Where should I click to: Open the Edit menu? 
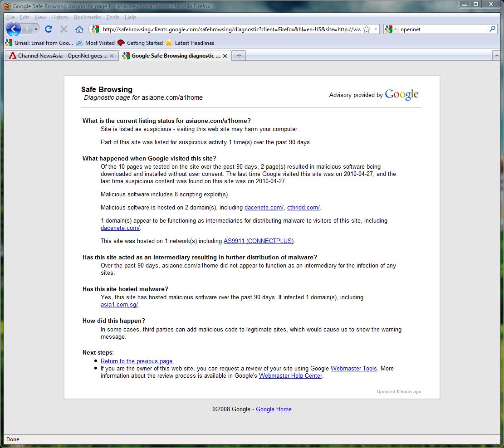pos(24,17)
